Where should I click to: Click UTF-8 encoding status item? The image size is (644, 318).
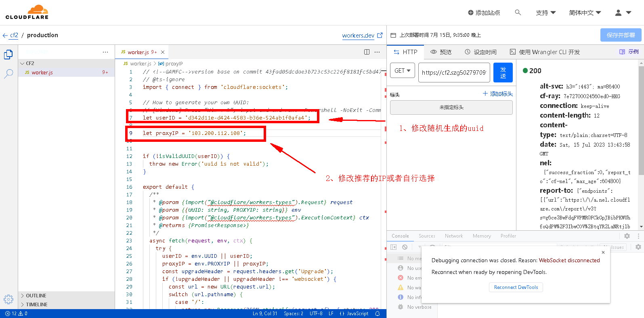[x=316, y=314]
